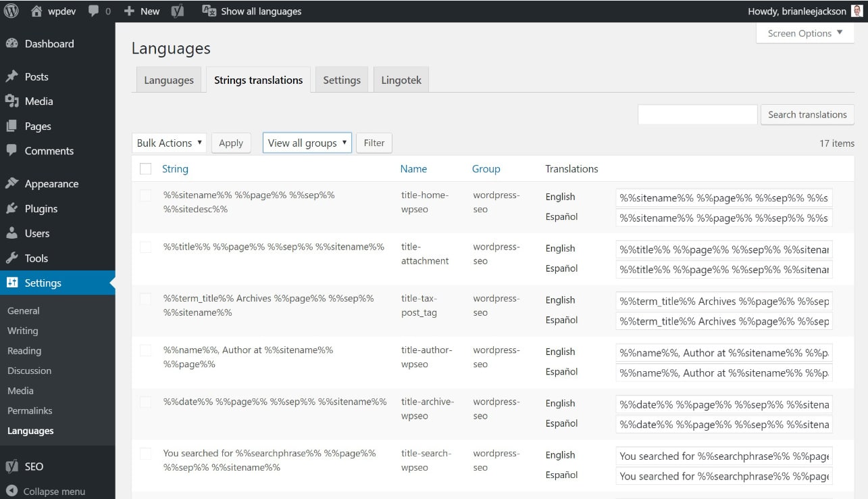Expand the Screen Options panel
This screenshot has height=499, width=868.
coord(805,33)
